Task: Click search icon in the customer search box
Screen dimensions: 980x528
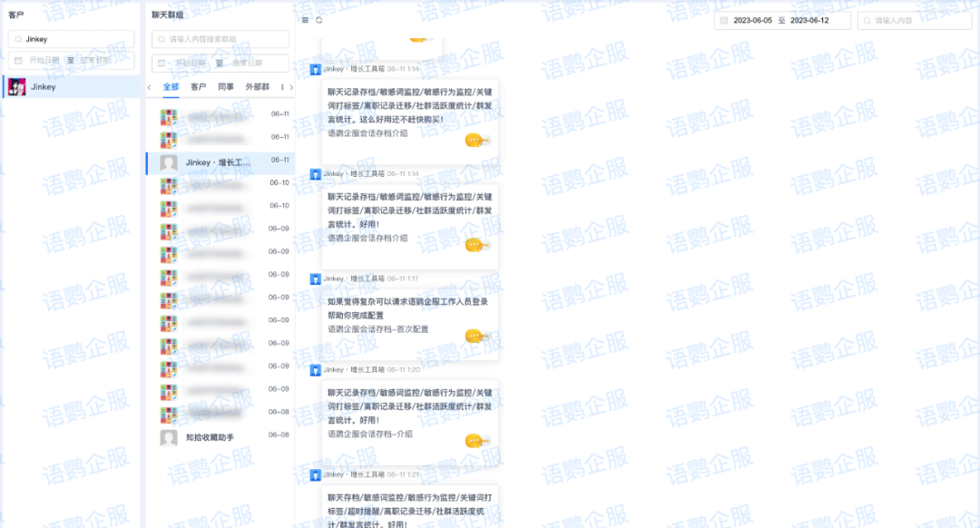Action: [18, 40]
